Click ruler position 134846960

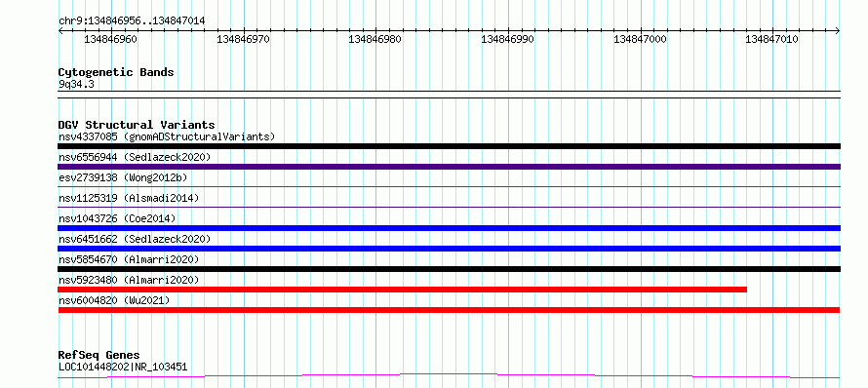[x=111, y=39]
